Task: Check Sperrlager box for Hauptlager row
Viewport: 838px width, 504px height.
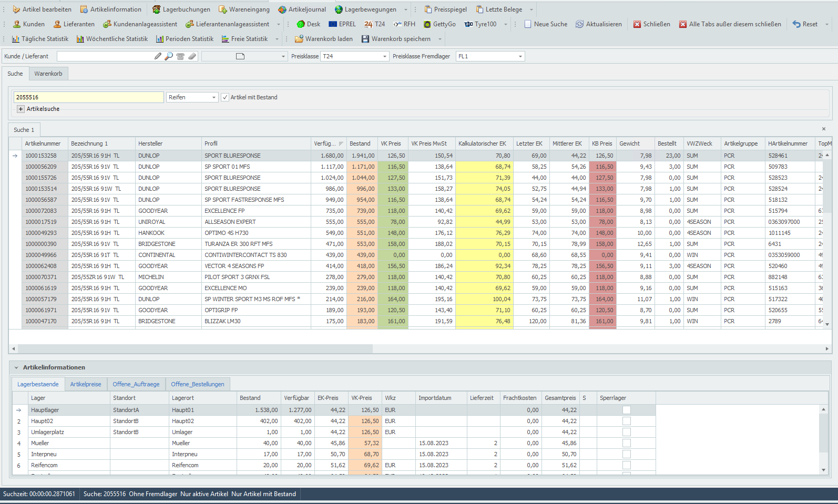Action: (x=626, y=410)
